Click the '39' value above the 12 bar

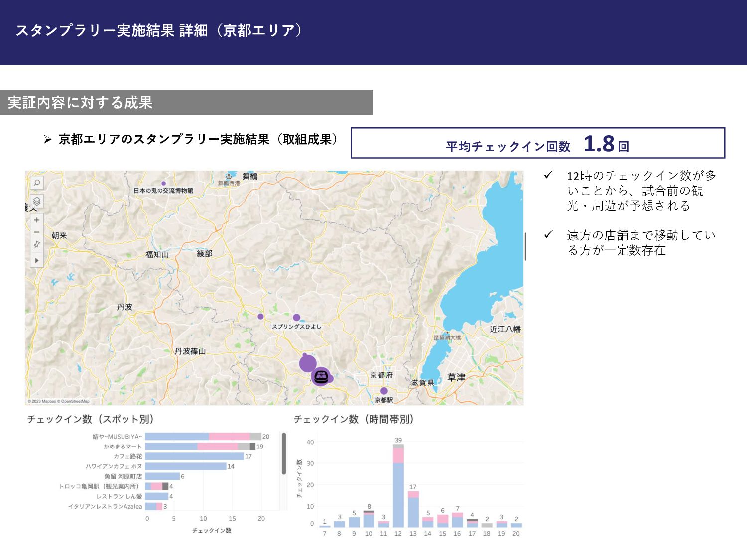pyautogui.click(x=398, y=440)
